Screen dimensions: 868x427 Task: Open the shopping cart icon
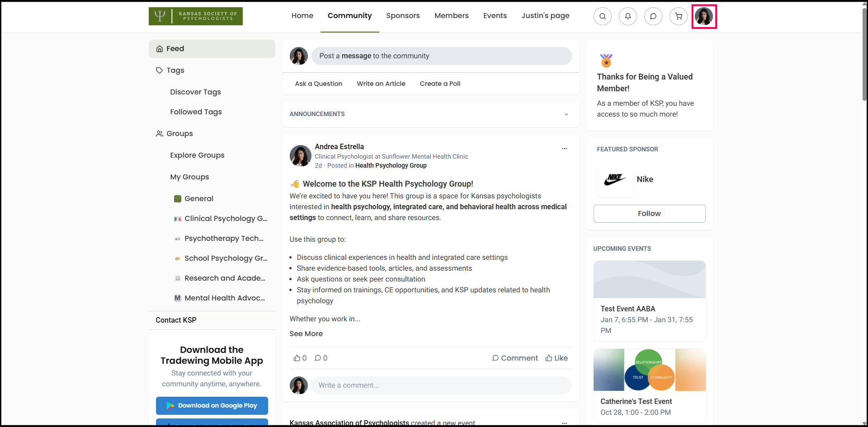[x=678, y=16]
